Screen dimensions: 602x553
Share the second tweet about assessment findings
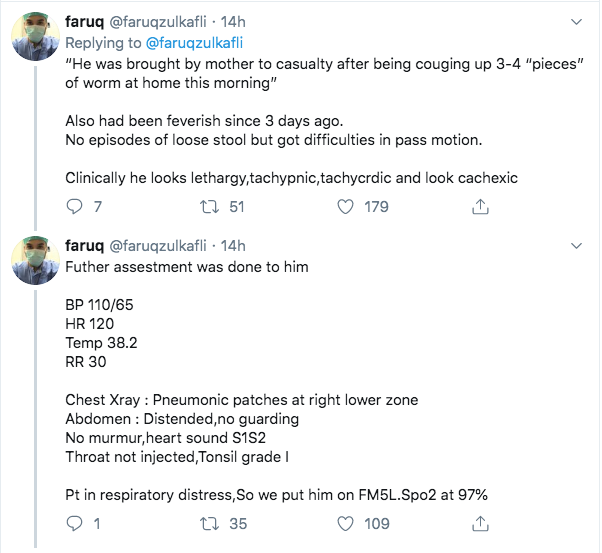pos(480,523)
